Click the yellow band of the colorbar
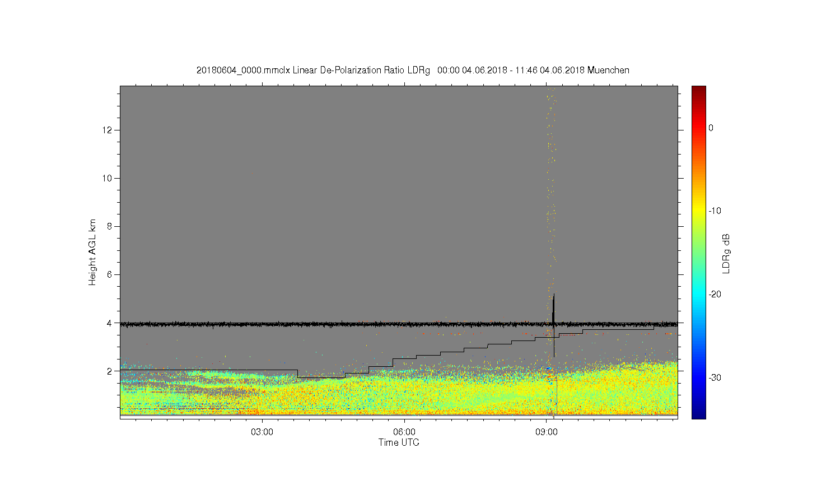Image resolution: width=840 pixels, height=504 pixels. (699, 211)
